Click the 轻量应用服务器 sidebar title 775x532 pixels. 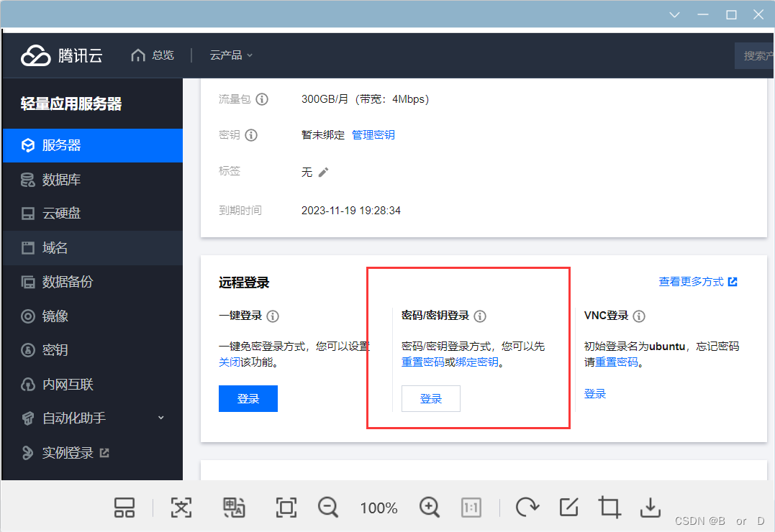click(x=71, y=104)
